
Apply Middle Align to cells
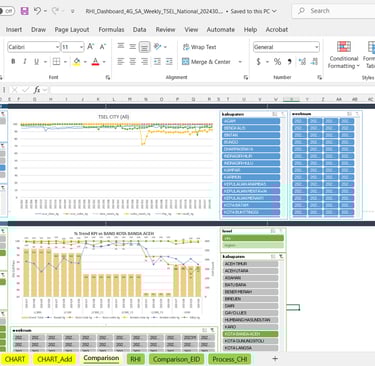click(132, 46)
